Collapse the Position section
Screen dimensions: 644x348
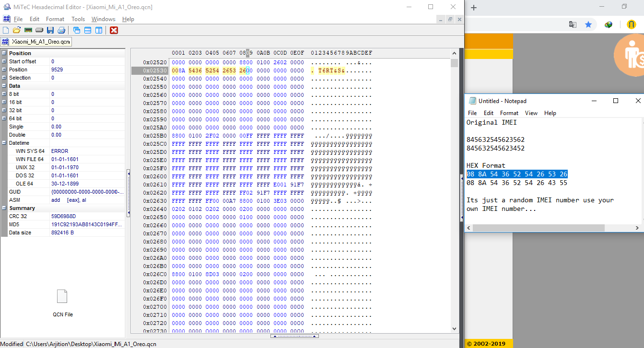click(4, 53)
